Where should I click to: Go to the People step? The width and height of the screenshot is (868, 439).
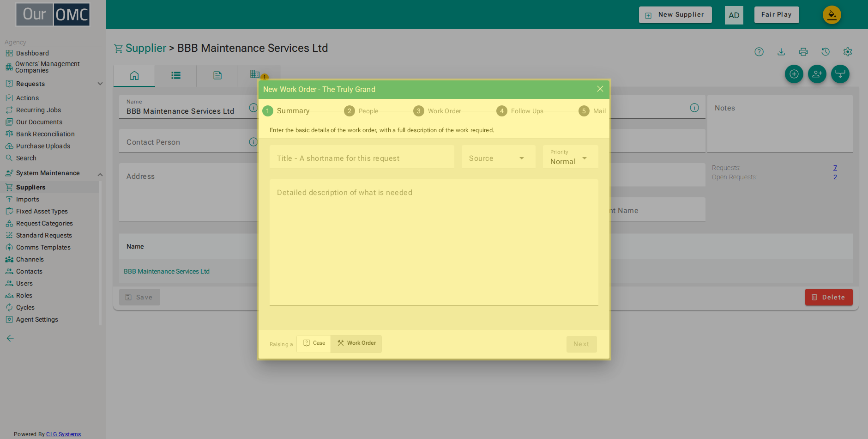click(x=362, y=111)
